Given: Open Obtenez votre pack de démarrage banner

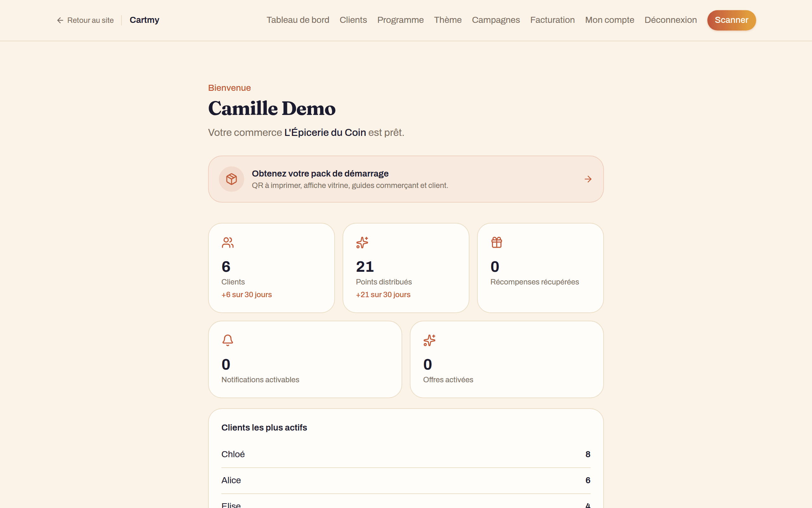Looking at the screenshot, I should point(406,179).
